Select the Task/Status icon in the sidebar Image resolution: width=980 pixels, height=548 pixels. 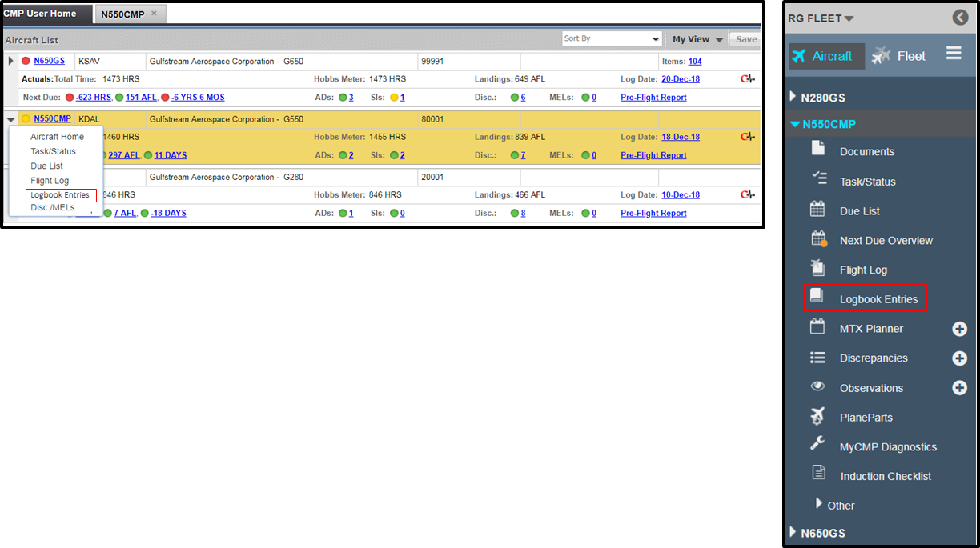coord(817,181)
